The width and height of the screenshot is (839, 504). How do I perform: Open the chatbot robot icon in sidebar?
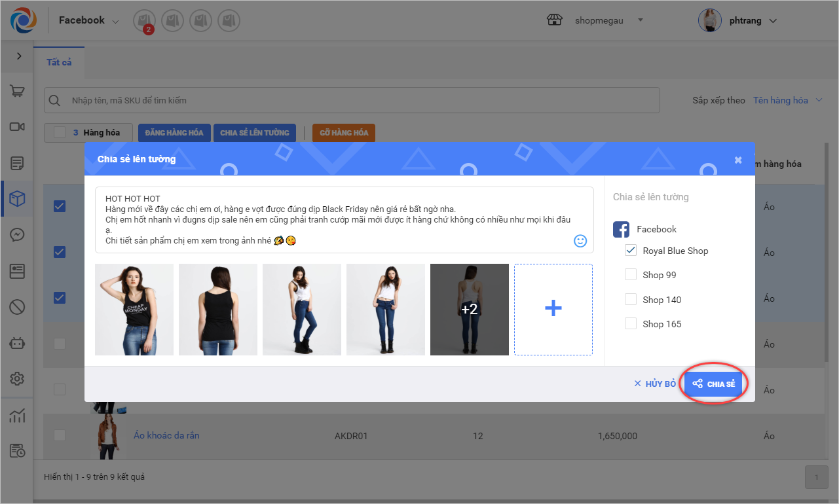[17, 342]
